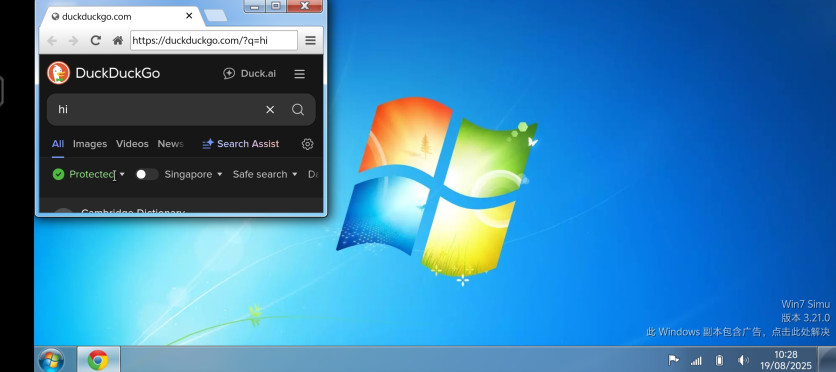
Task: Switch to the News tab
Action: pyautogui.click(x=171, y=144)
